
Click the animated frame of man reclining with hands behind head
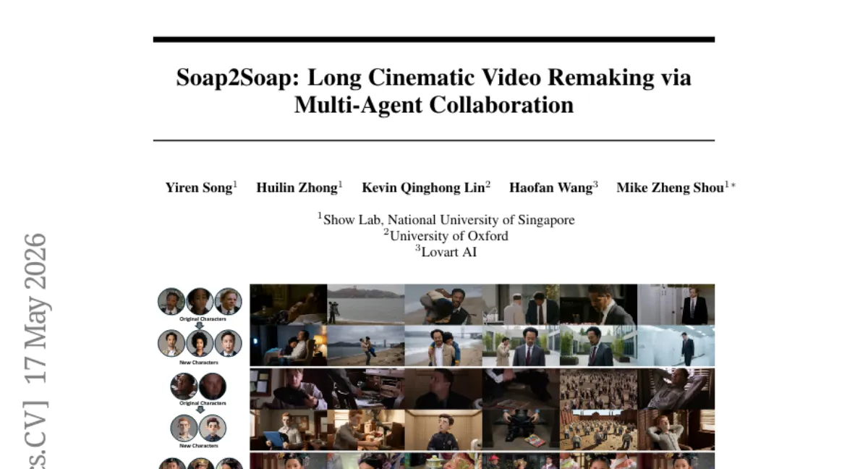coord(676,430)
